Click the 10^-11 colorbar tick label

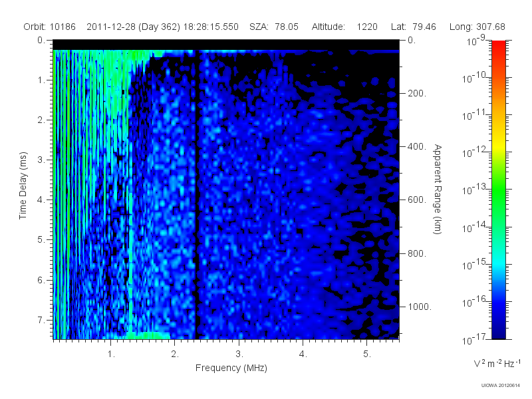(475, 115)
